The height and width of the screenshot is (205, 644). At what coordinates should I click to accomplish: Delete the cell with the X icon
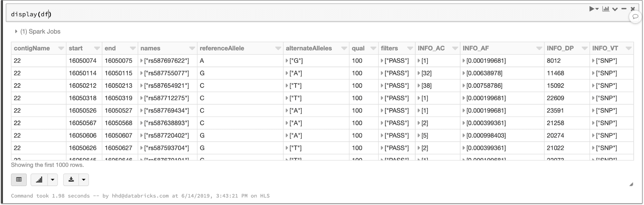coord(633,9)
